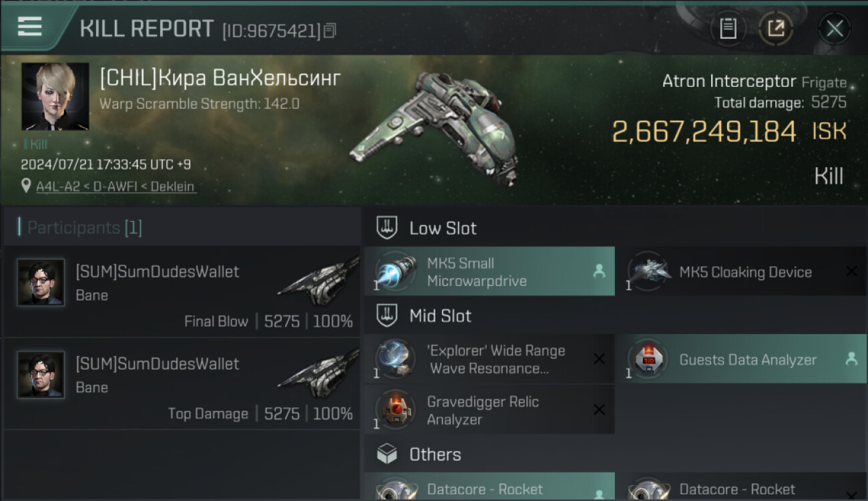Viewport: 868px width, 501px height.
Task: Select the Mid Slot section header
Action: [x=440, y=316]
